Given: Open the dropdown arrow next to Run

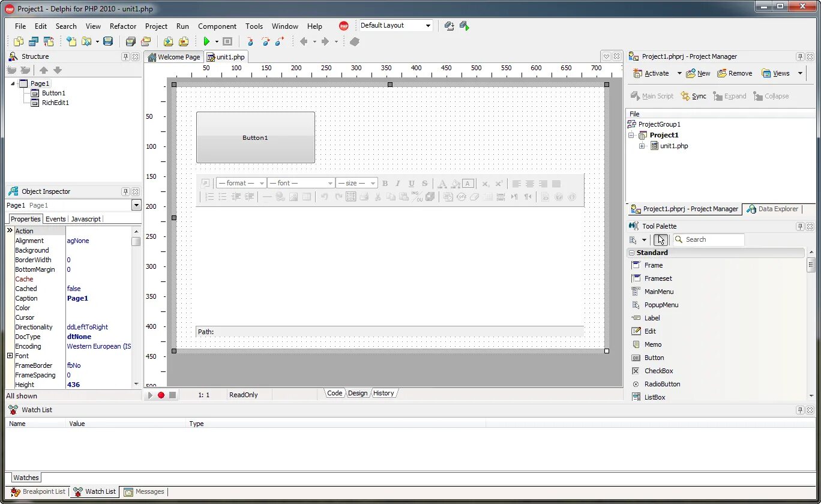Looking at the screenshot, I should pyautogui.click(x=217, y=41).
